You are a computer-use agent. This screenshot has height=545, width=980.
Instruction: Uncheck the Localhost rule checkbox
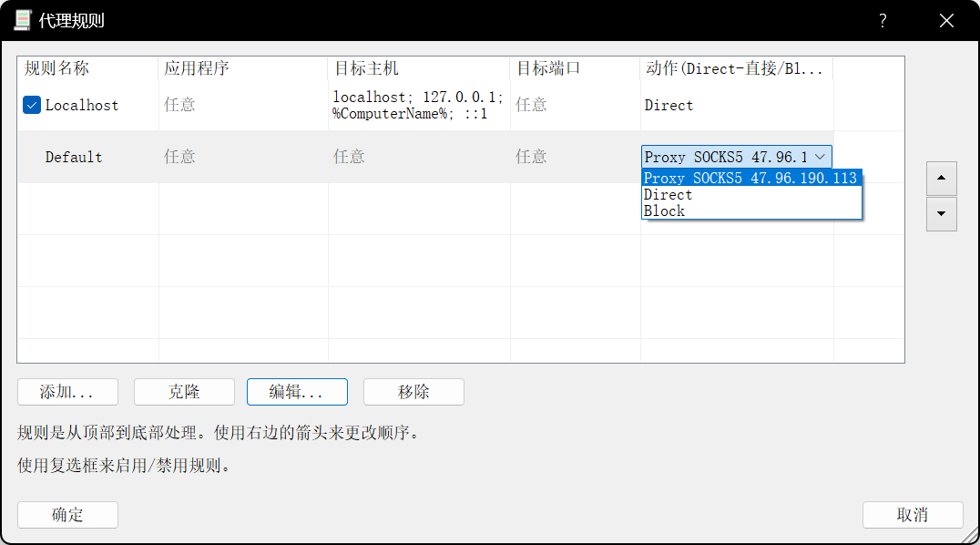point(32,105)
